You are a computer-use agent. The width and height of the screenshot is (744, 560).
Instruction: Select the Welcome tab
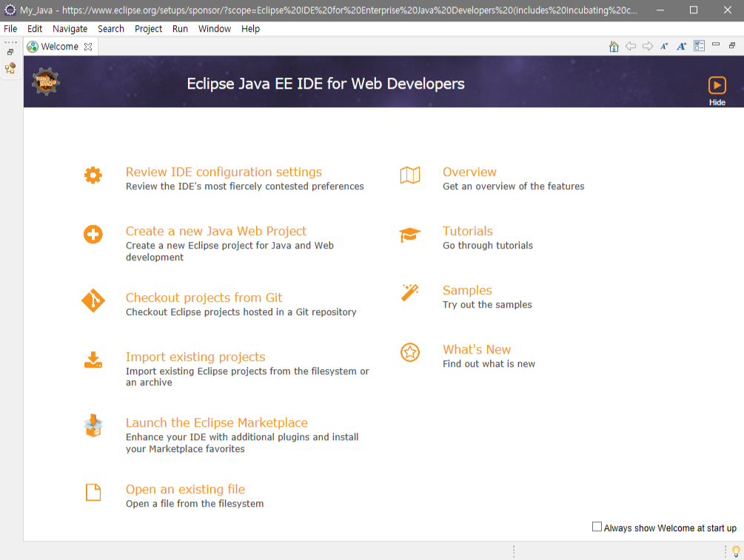pyautogui.click(x=59, y=47)
